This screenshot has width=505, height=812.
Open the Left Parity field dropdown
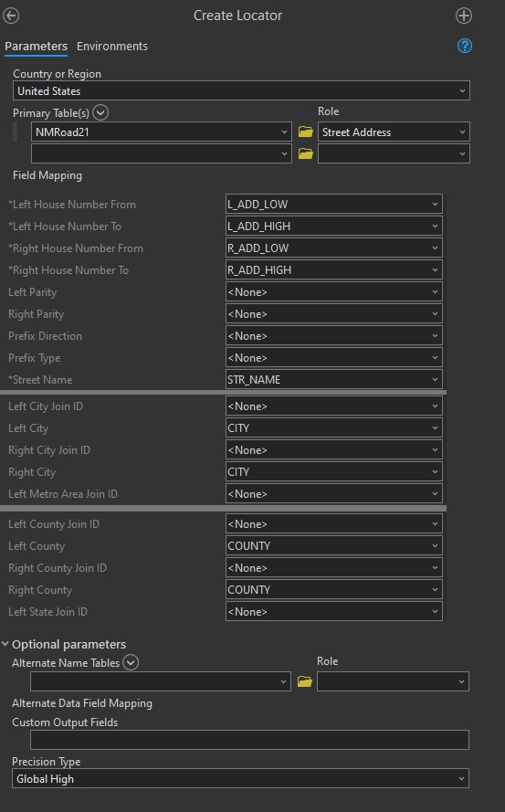(333, 292)
